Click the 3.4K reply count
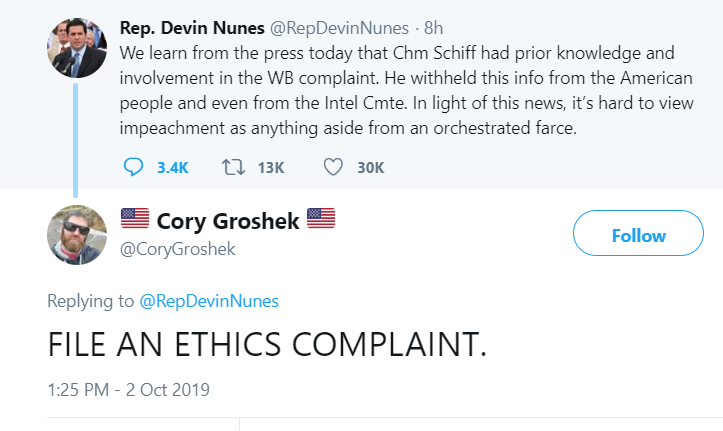This screenshot has width=723, height=431. (x=173, y=167)
